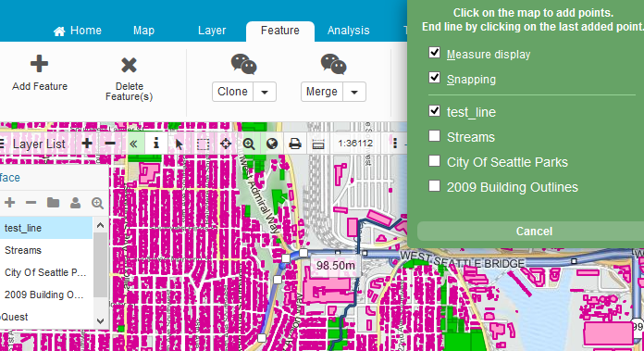Click the Add Feature plus icon

[40, 64]
